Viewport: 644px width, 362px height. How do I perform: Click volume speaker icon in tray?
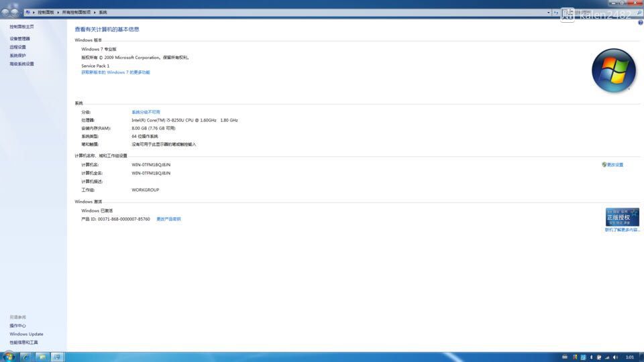coord(615,357)
